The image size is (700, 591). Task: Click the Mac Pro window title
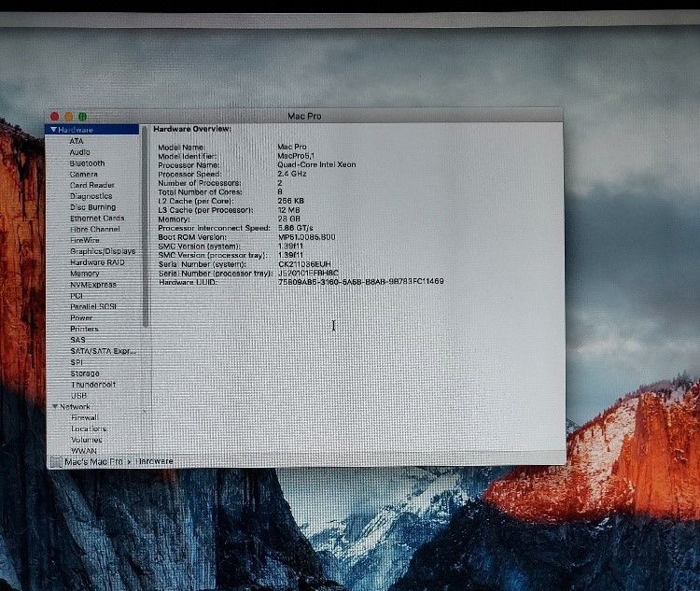click(304, 116)
